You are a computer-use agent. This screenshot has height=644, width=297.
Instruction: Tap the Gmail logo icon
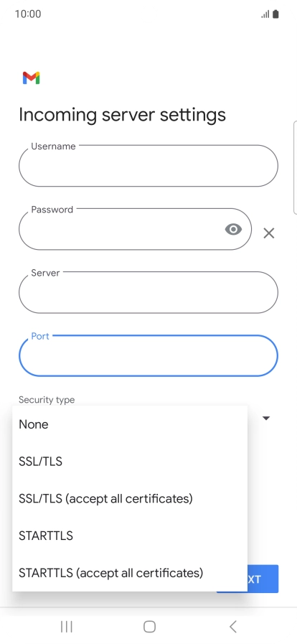click(x=31, y=78)
